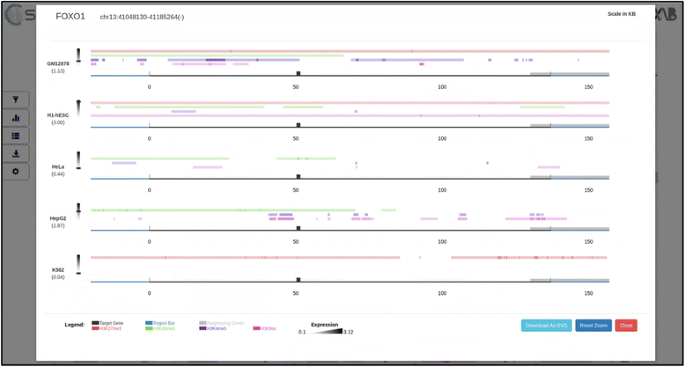
Task: Click the GM12878 cell line label
Action: 58,63
